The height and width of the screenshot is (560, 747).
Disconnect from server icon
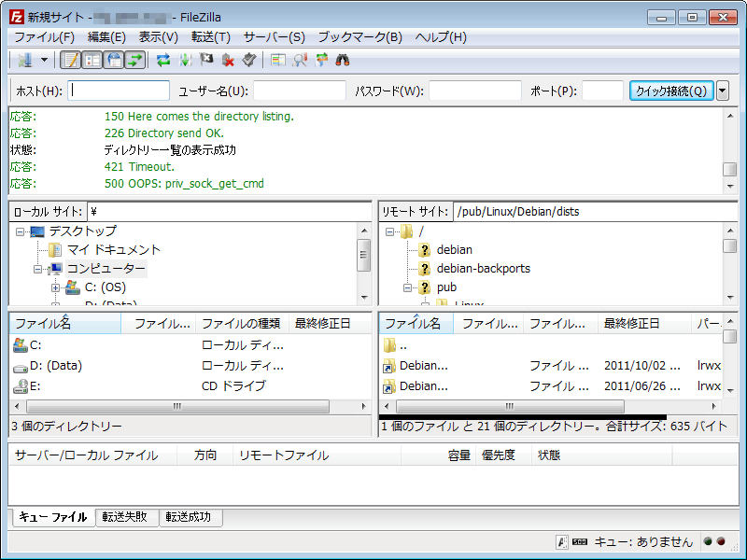(228, 60)
